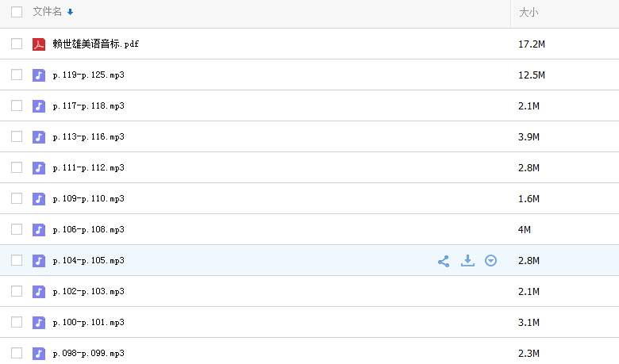
Task: Click the music icon of p.119-p.125.mp3
Action: [x=39, y=75]
